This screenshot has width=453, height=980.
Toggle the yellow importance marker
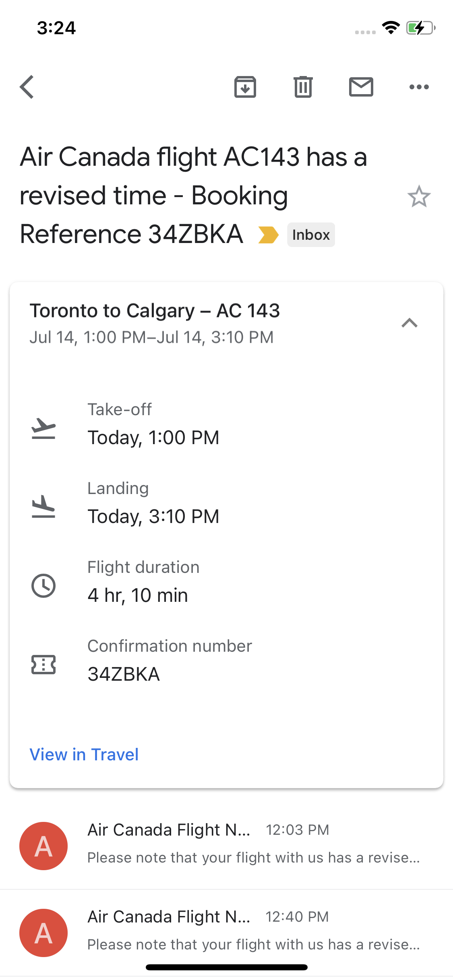(268, 235)
